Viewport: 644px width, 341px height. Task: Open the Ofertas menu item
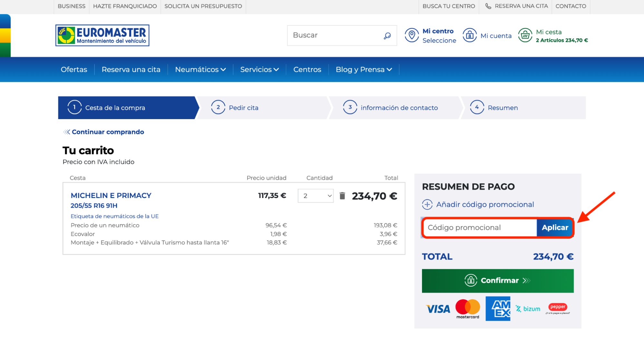pos(74,70)
